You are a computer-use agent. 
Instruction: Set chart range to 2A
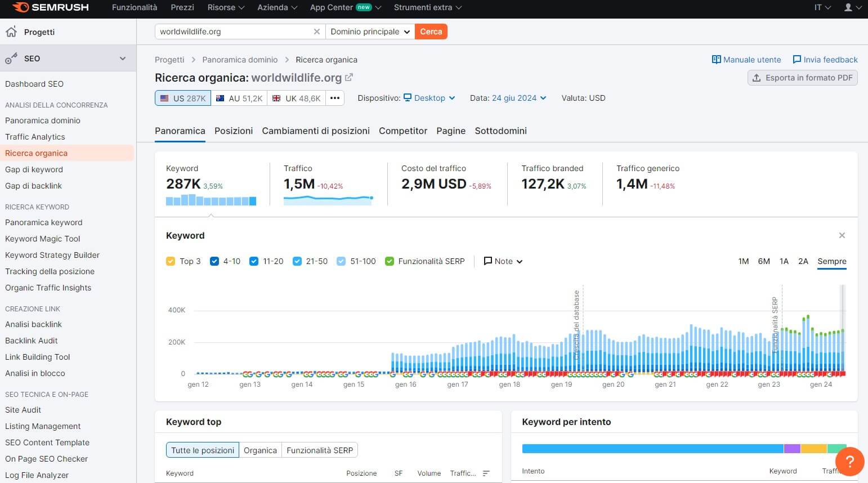point(803,261)
